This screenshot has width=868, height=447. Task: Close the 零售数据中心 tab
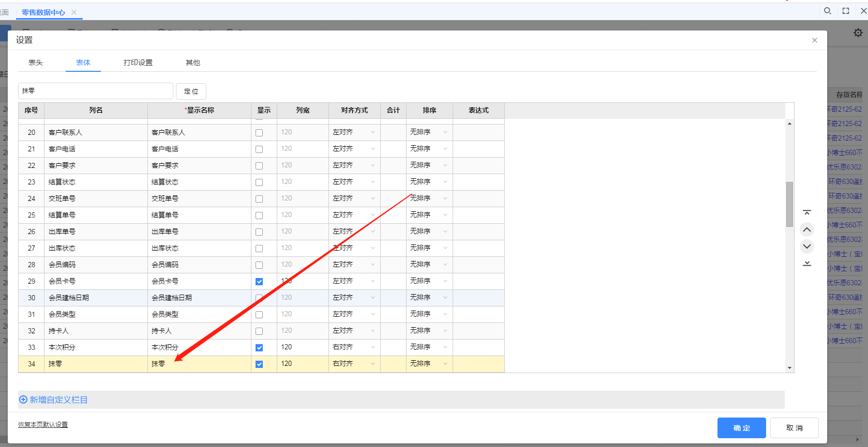[x=74, y=12]
